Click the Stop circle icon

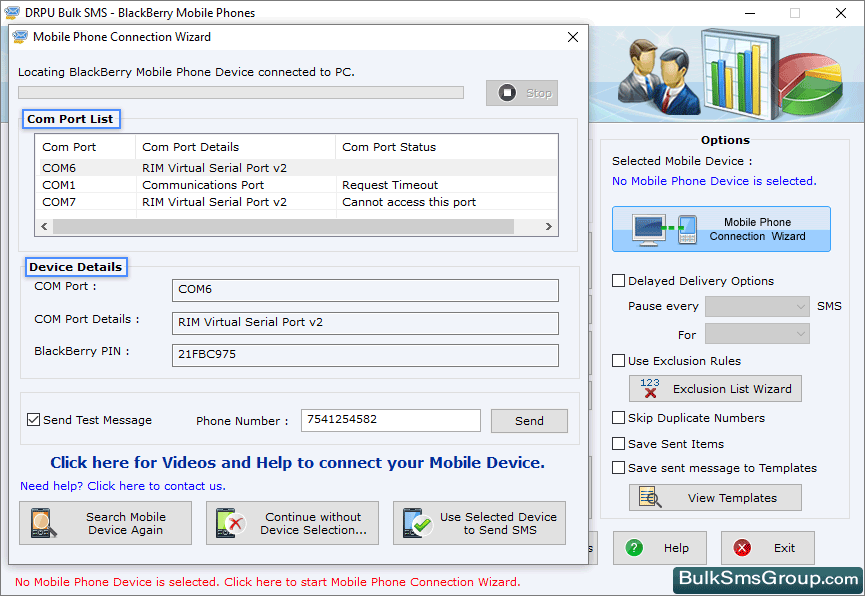pyautogui.click(x=507, y=93)
